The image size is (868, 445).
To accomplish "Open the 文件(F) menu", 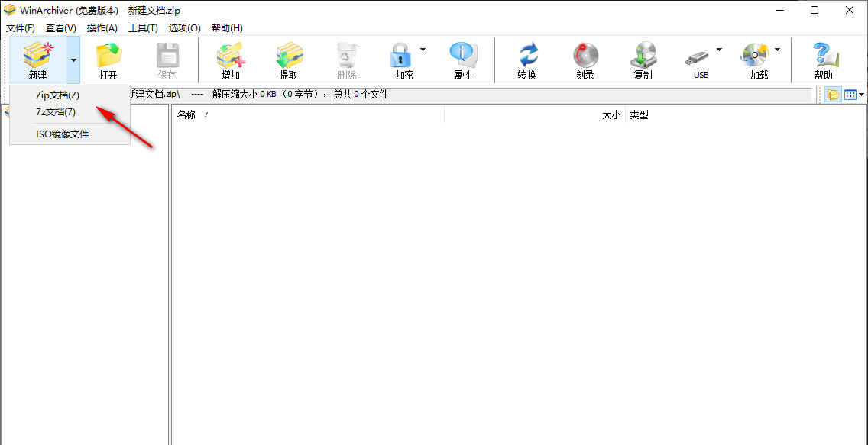I will pos(21,28).
